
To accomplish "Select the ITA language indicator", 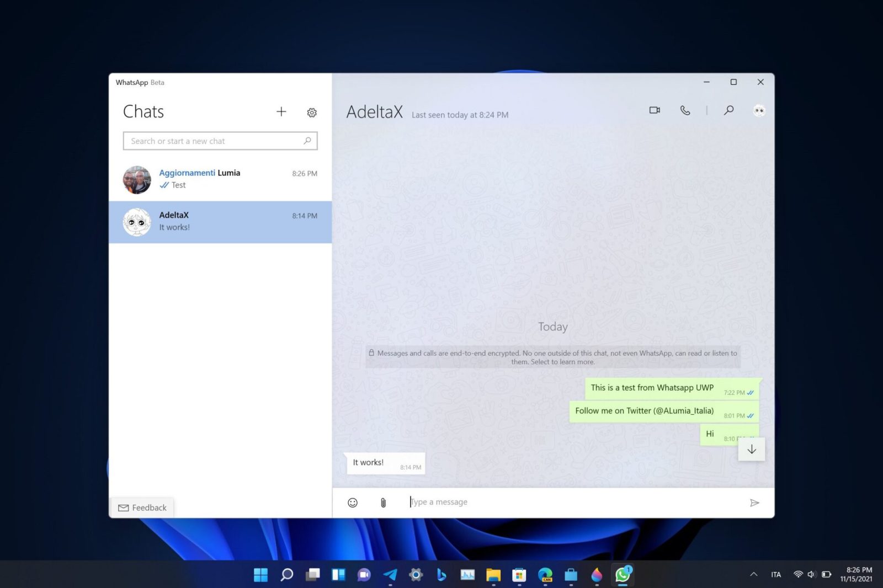I will [x=776, y=574].
